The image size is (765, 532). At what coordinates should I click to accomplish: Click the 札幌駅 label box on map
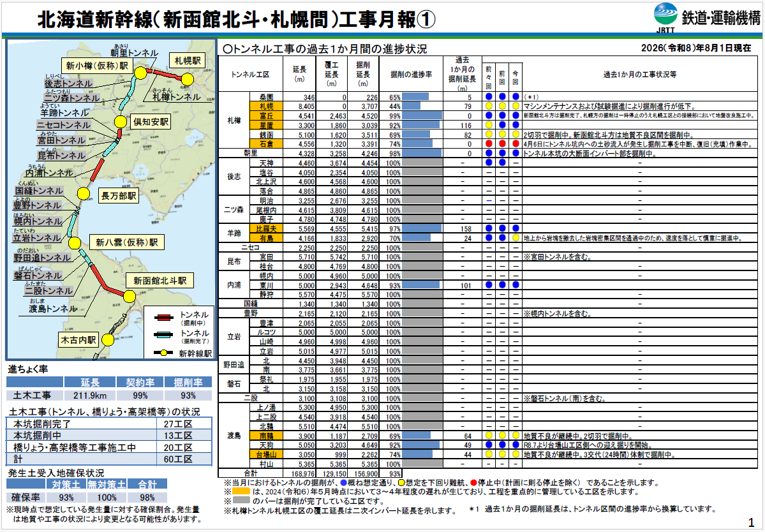pos(186,61)
